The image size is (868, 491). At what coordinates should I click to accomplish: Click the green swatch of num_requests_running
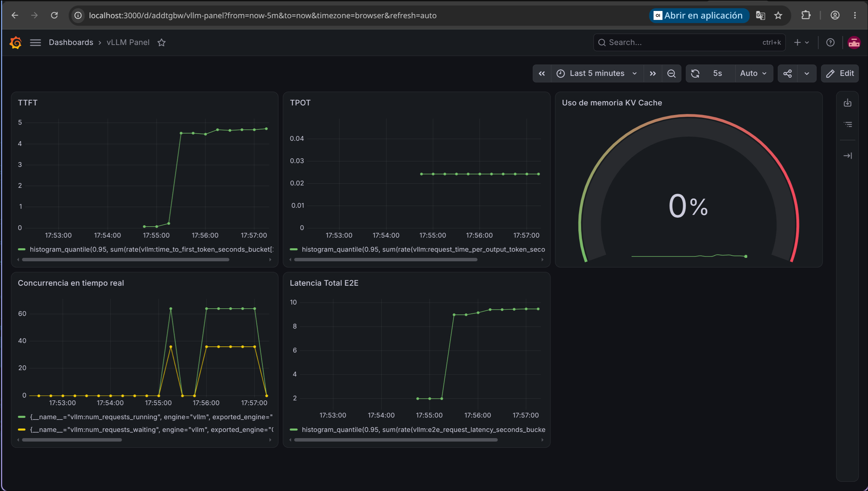tap(22, 417)
